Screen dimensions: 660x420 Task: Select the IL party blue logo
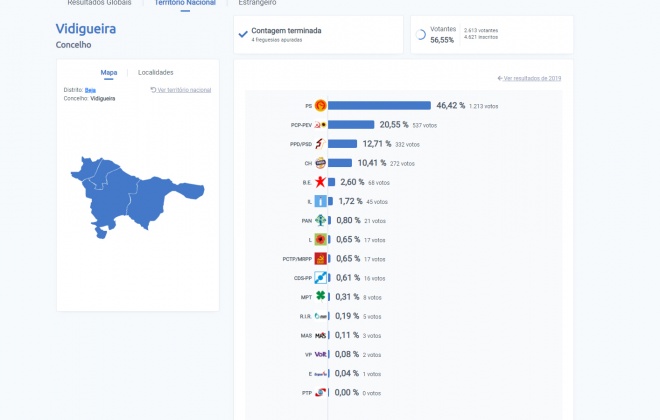click(x=320, y=201)
